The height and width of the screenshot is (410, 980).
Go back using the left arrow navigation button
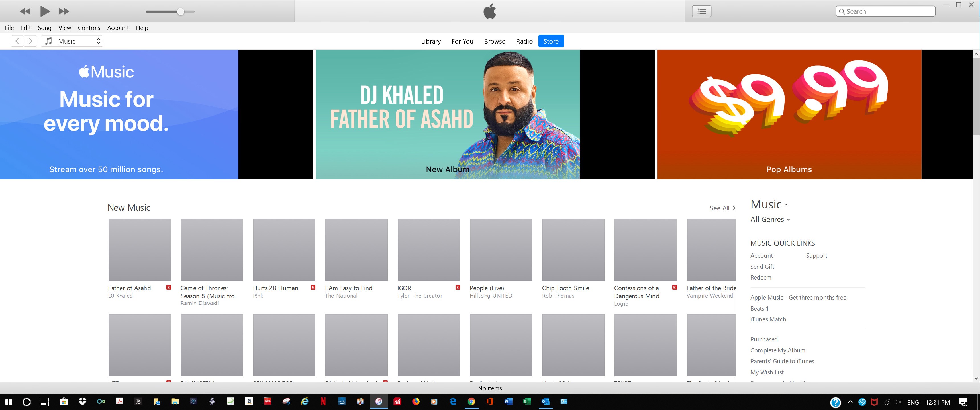[17, 41]
